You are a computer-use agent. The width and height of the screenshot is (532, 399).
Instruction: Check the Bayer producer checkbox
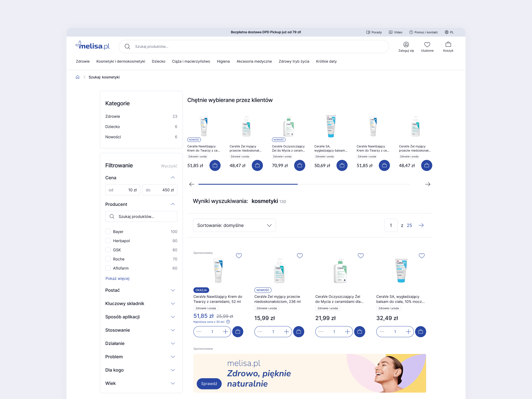(x=108, y=232)
